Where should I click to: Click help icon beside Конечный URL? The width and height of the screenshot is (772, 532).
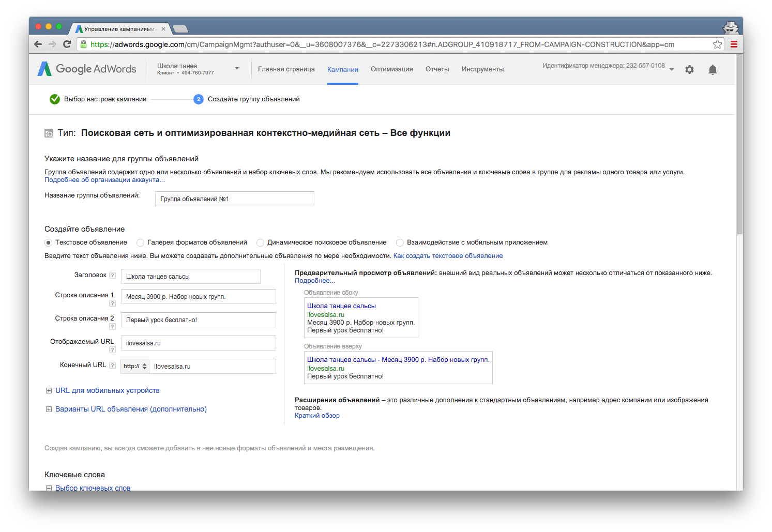click(x=112, y=366)
